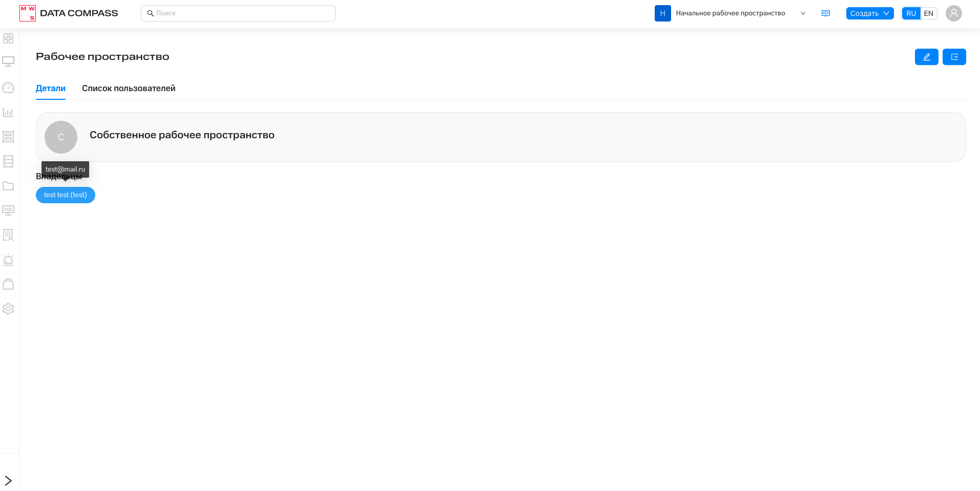Click the alarm siren icon in sidebar
This screenshot has width=980, height=491.
click(8, 260)
